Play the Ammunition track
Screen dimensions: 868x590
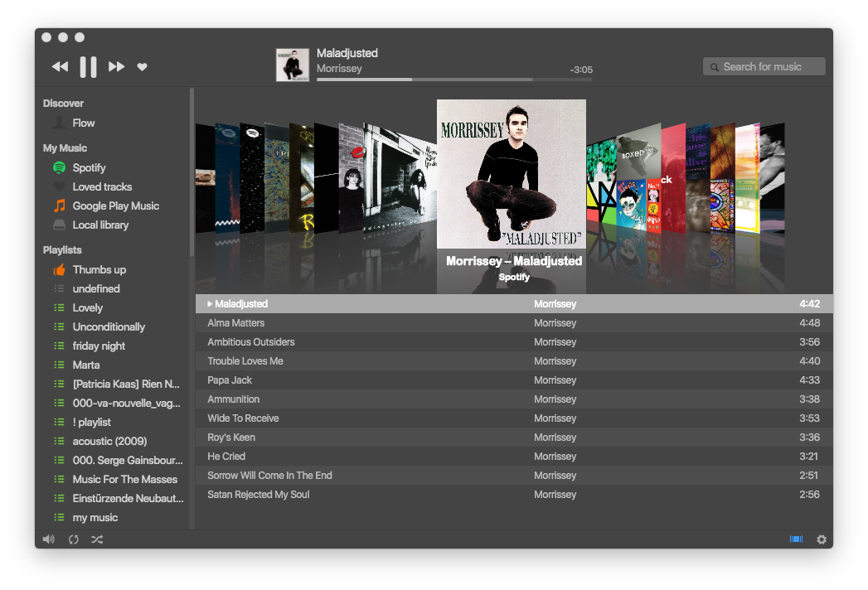514,399
